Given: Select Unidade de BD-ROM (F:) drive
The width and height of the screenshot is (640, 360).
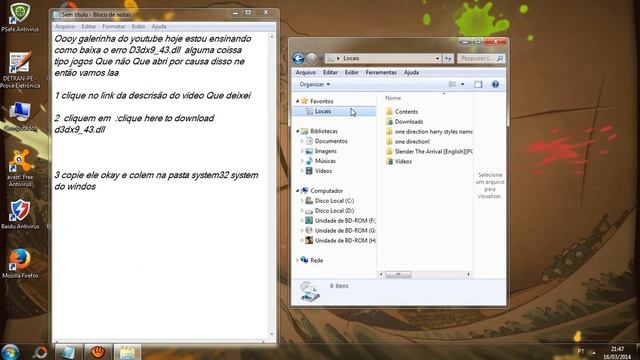Looking at the screenshot, I should click(344, 221).
